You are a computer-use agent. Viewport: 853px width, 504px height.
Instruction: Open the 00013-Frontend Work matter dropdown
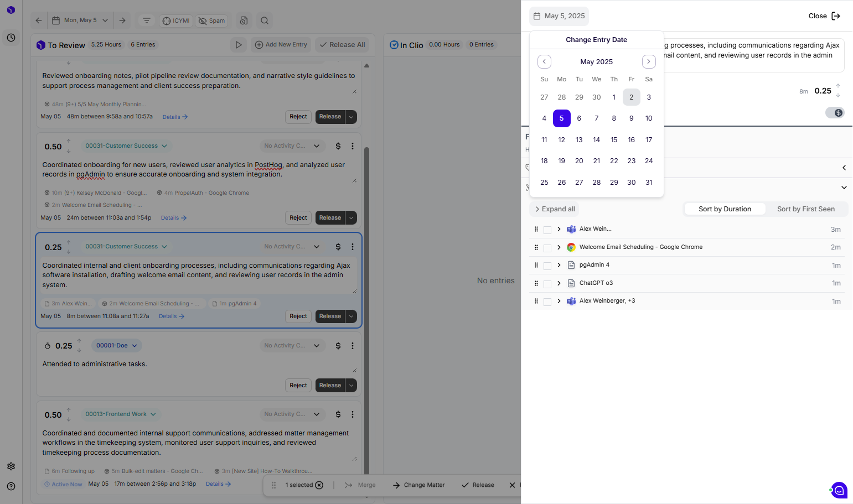pyautogui.click(x=121, y=414)
